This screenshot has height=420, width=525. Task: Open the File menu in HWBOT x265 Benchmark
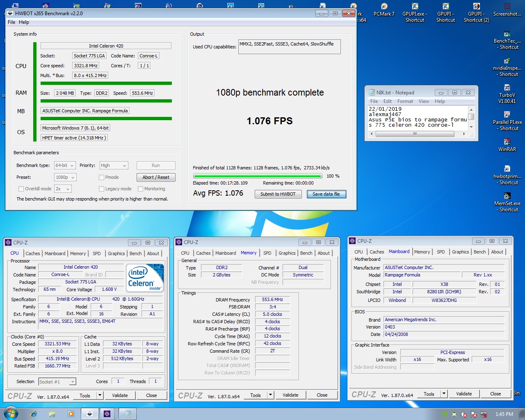tap(11, 22)
